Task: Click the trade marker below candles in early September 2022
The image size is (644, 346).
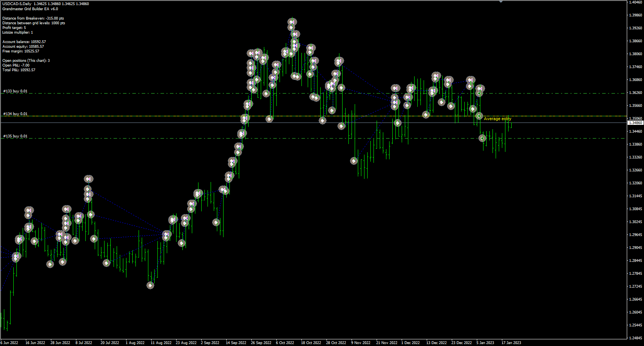Action: point(216,222)
